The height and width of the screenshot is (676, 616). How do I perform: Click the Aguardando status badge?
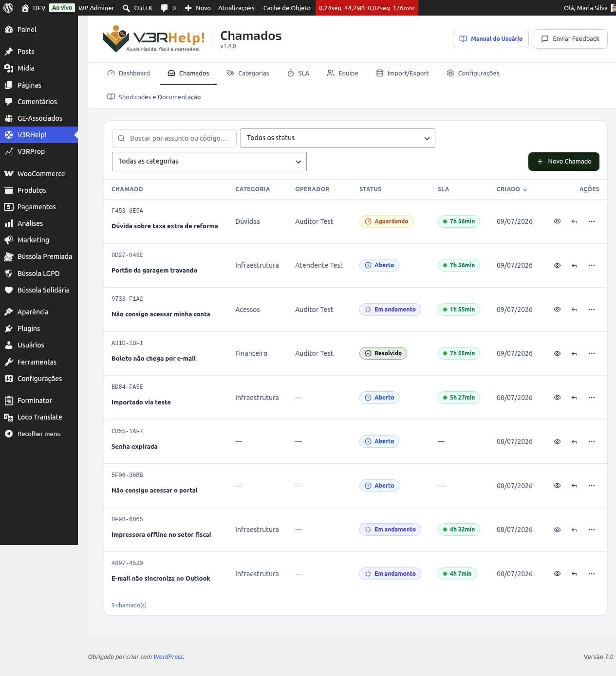coord(387,221)
